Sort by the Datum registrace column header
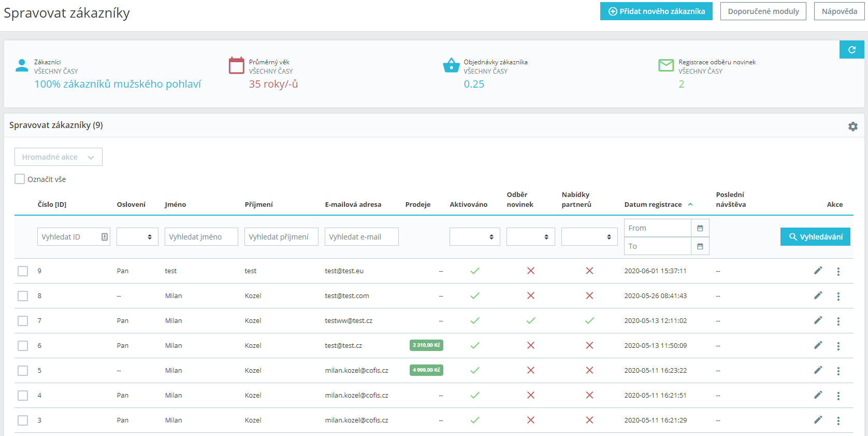Image resolution: width=868 pixels, height=436 pixels. click(653, 204)
